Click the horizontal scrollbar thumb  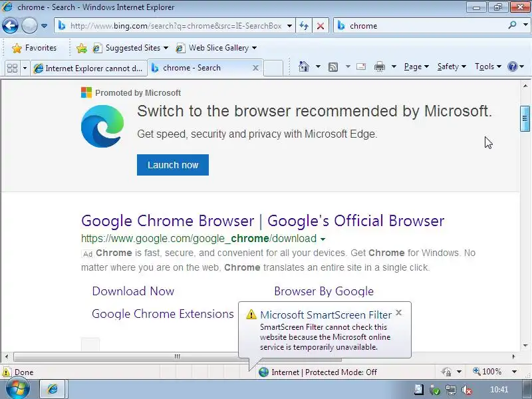pyautogui.click(x=178, y=356)
